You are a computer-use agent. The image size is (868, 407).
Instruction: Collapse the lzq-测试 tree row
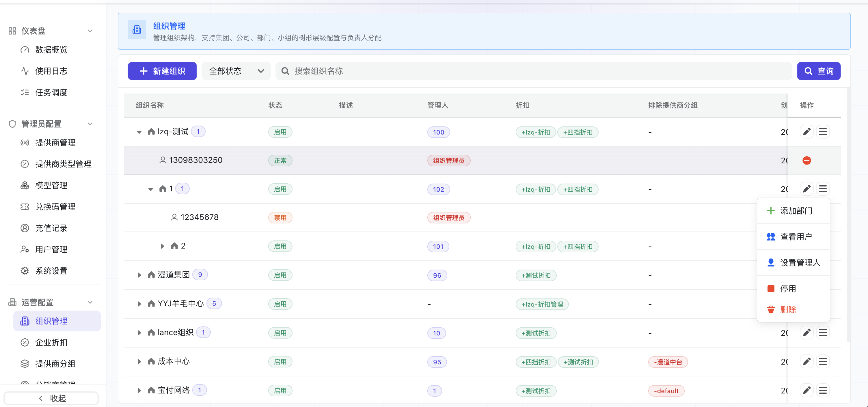pyautogui.click(x=139, y=132)
